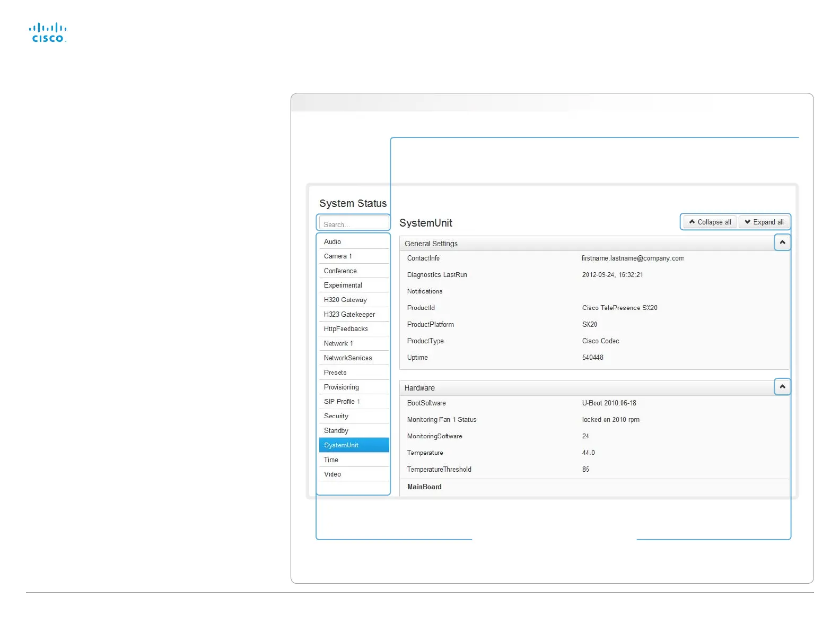Click the Diagnostics LastRun label

click(x=437, y=275)
